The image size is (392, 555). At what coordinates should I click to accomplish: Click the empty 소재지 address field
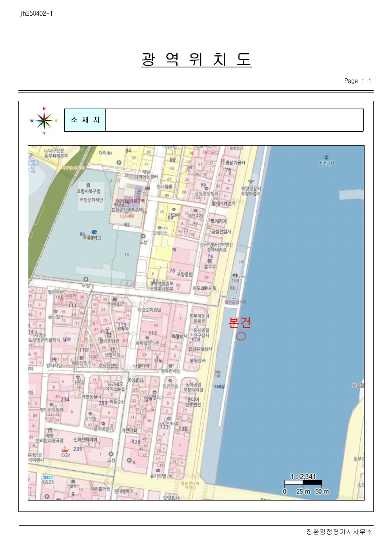pyautogui.click(x=234, y=120)
